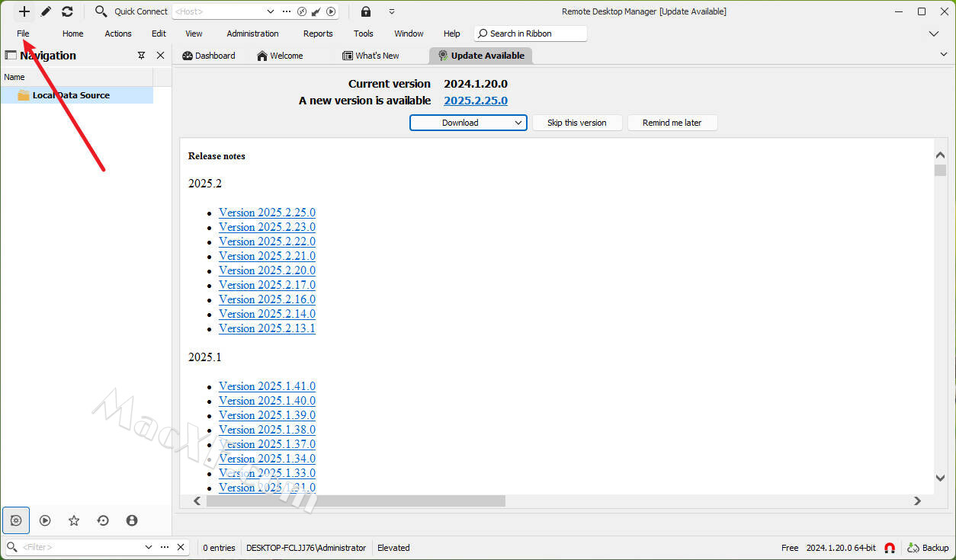Open the Tools menu
Image resolution: width=956 pixels, height=560 pixels.
click(x=364, y=34)
